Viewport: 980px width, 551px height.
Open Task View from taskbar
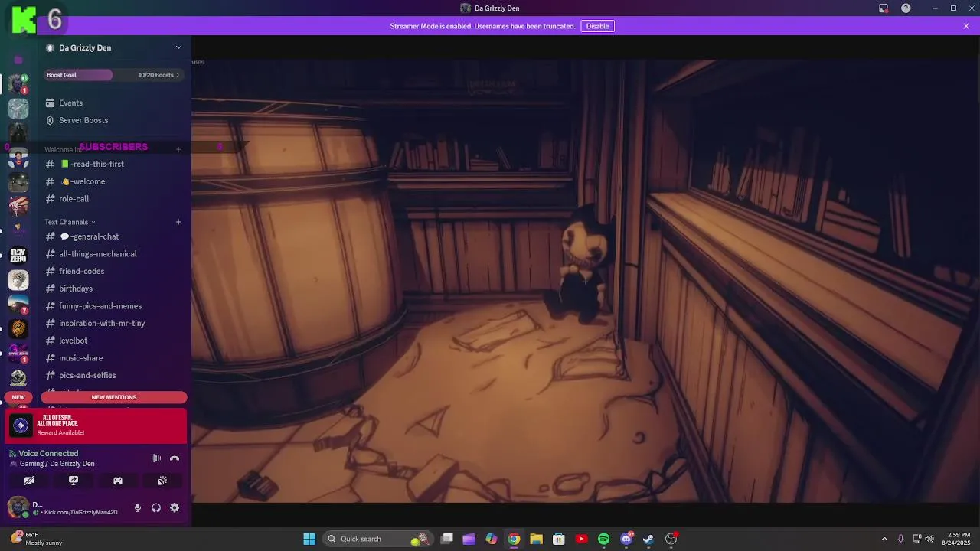pos(447,539)
